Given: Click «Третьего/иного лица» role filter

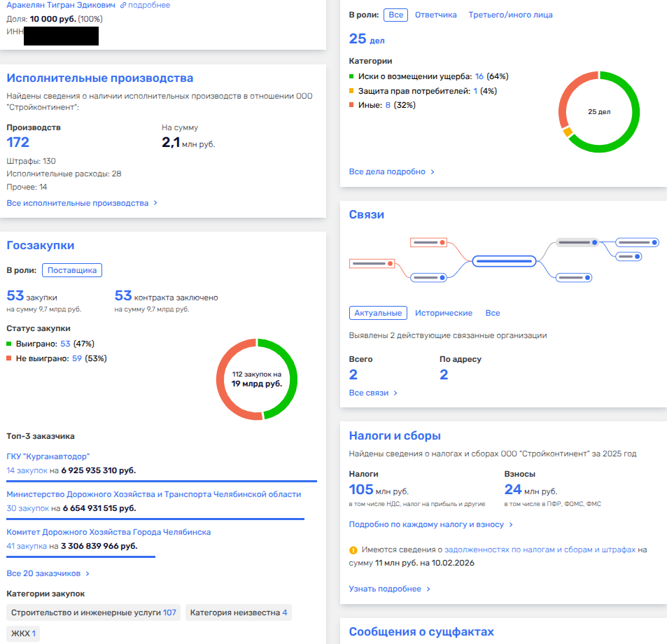Looking at the screenshot, I should (x=510, y=14).
